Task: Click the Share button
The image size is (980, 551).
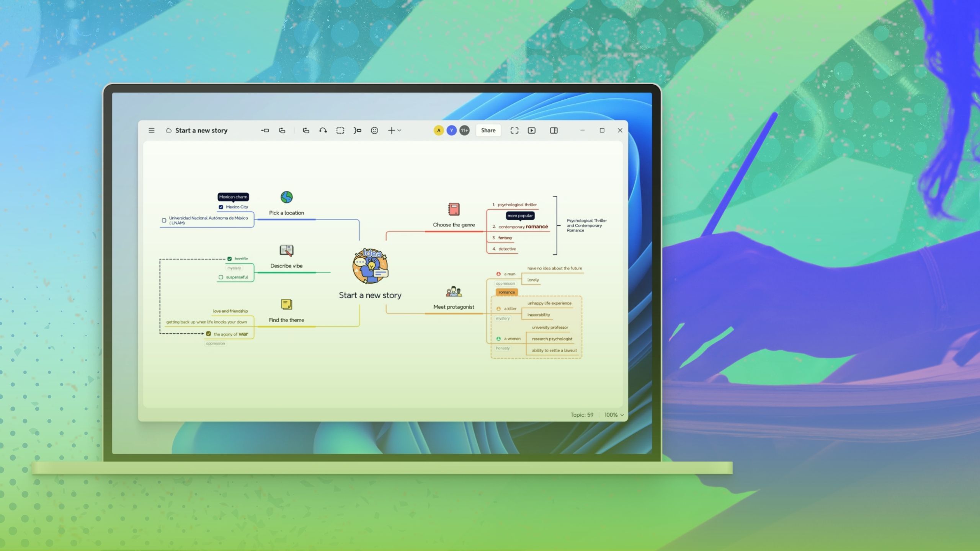Action: pos(488,130)
